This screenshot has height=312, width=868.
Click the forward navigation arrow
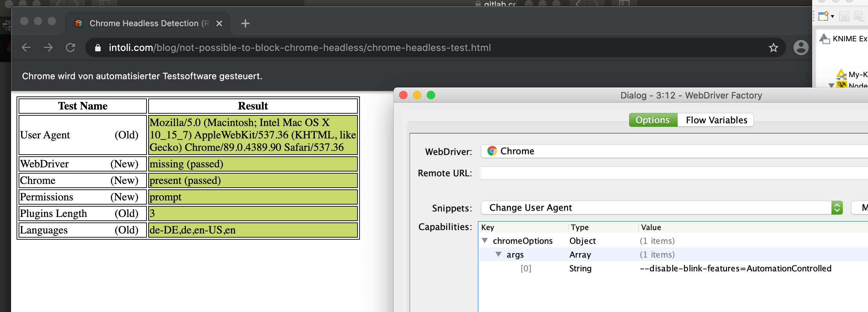pos(48,48)
